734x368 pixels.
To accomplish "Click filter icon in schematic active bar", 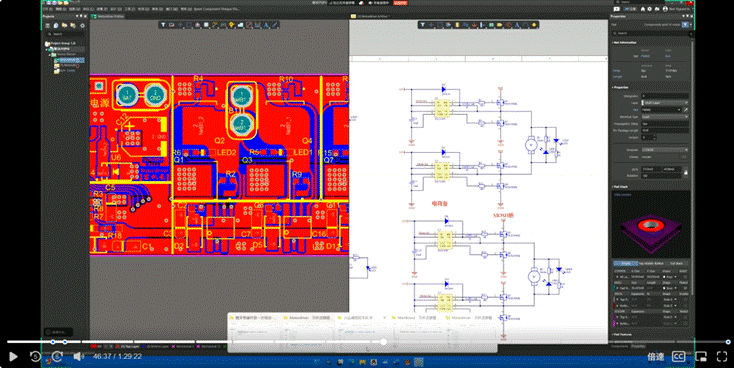I will point(422,25).
